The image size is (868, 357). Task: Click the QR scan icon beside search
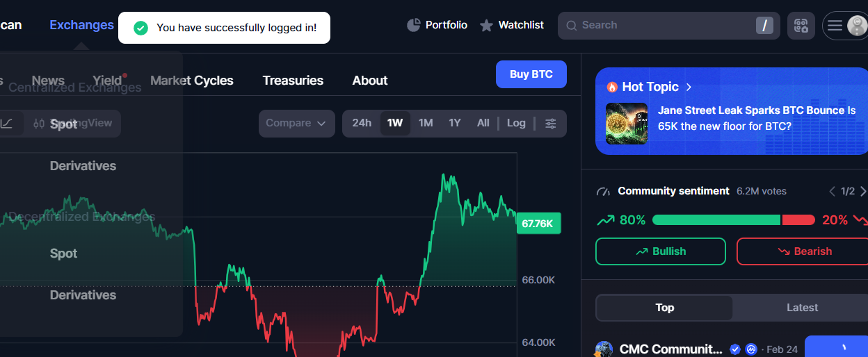(x=801, y=26)
